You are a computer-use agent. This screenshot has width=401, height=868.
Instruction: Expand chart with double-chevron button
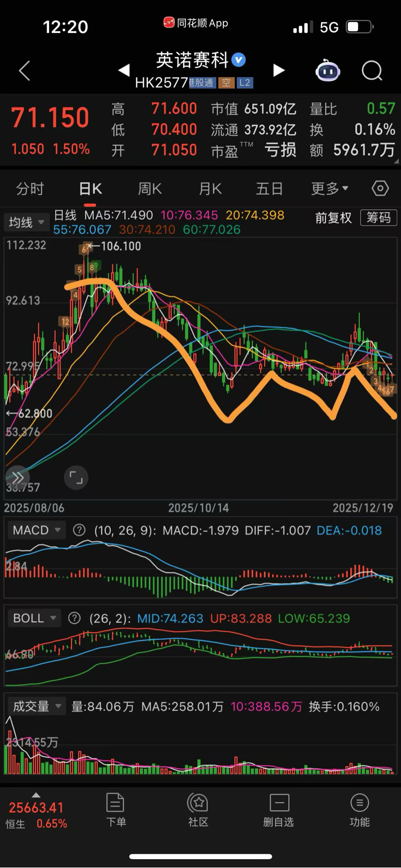pos(18,478)
